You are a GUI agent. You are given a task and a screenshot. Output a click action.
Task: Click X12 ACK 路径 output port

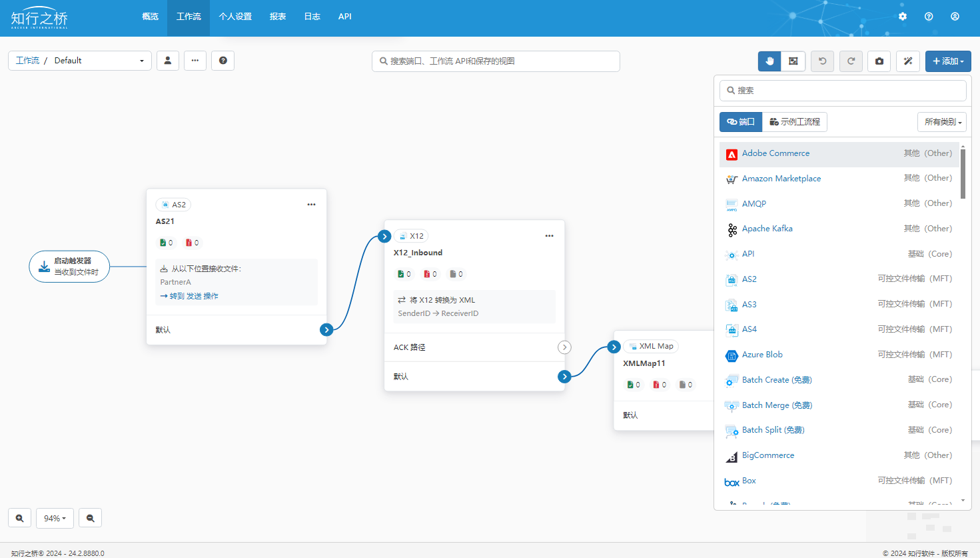[564, 347]
